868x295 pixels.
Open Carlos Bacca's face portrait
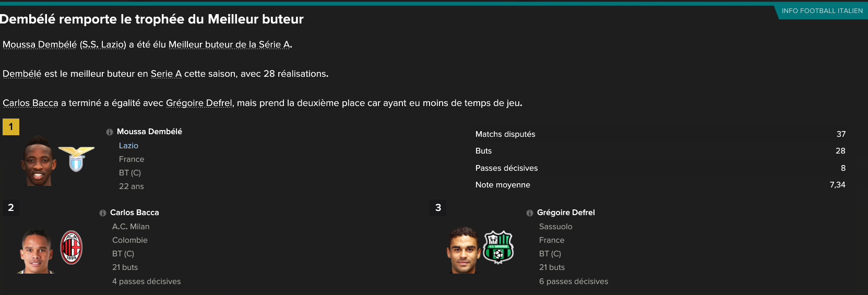(x=36, y=251)
